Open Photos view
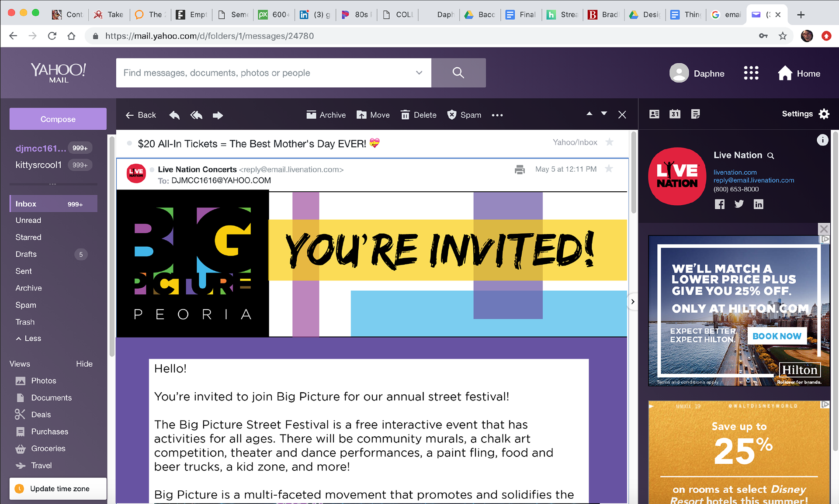The height and width of the screenshot is (504, 839). [x=36, y=381]
